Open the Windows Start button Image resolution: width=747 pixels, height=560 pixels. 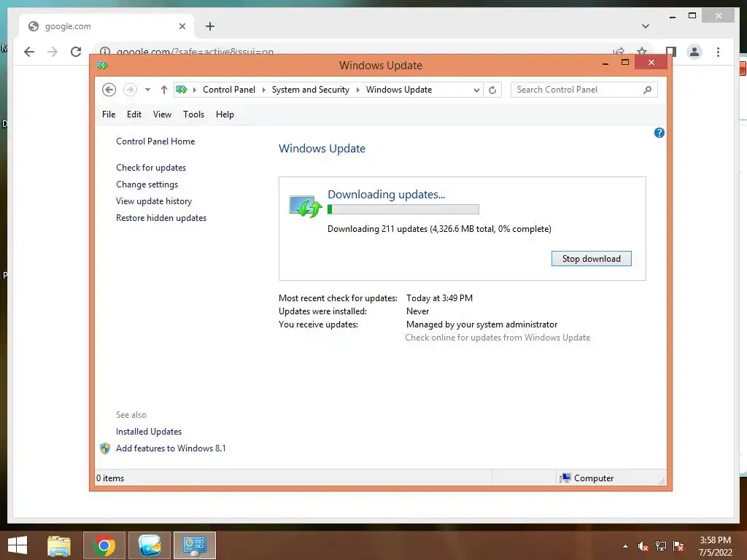click(18, 545)
